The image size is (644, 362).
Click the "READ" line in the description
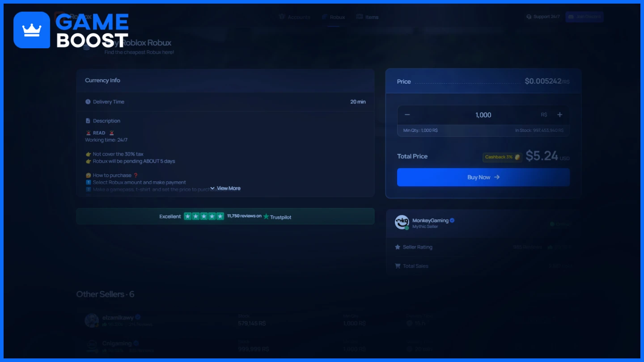click(x=100, y=133)
